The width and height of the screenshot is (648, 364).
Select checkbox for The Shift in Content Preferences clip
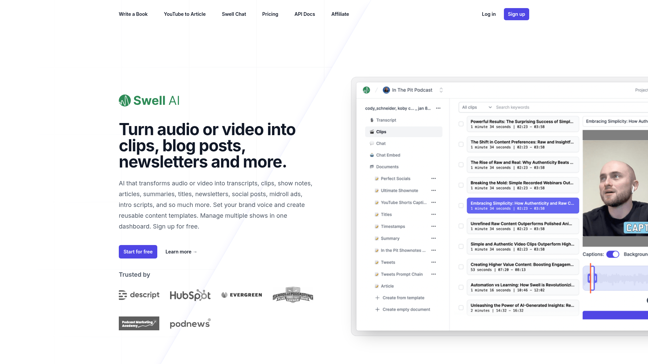click(461, 144)
